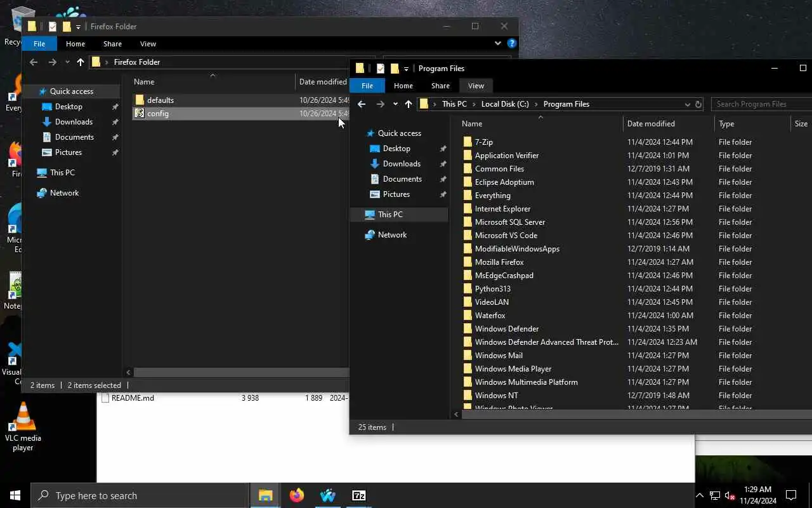The width and height of the screenshot is (812, 508).
Task: Open recent locations dropdown in Firefox Folder window
Action: click(67, 62)
